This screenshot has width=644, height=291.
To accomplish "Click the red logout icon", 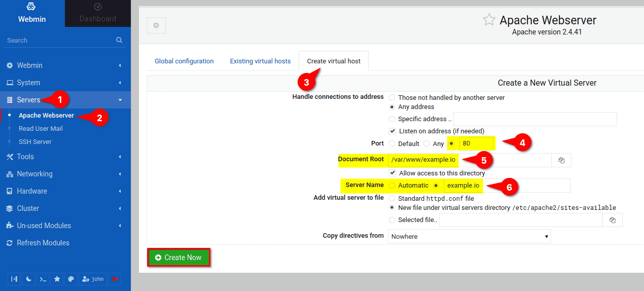I will (x=115, y=279).
